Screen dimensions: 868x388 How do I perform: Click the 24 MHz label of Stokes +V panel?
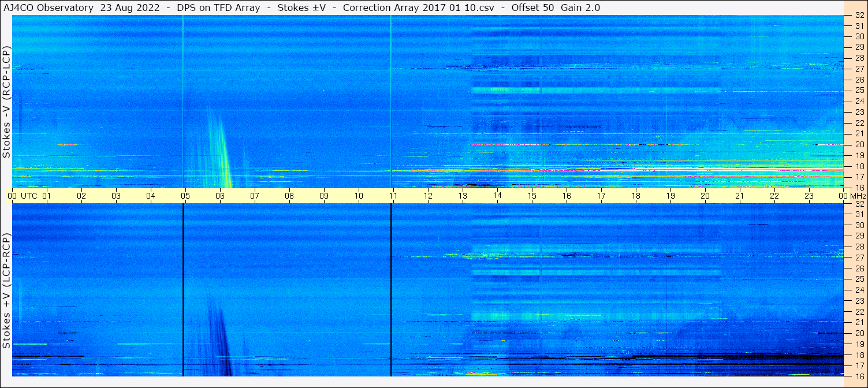[x=859, y=290]
